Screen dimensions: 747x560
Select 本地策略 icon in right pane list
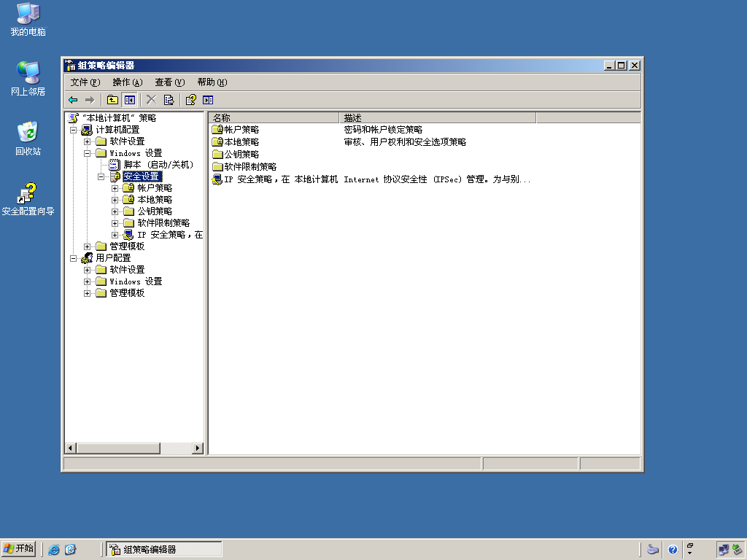pyautogui.click(x=217, y=142)
